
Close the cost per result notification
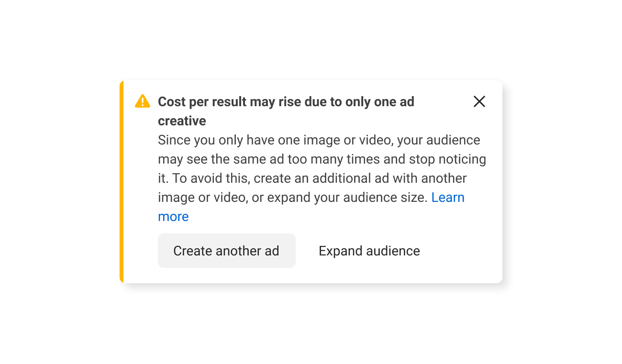(x=479, y=101)
